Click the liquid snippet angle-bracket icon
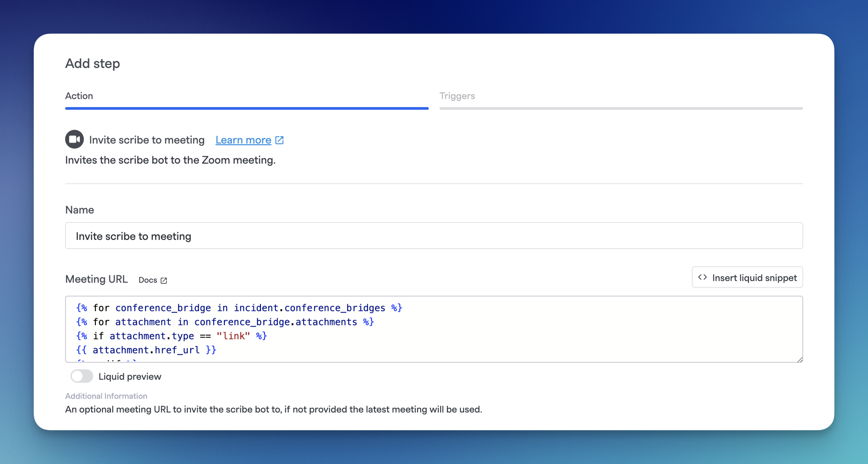This screenshot has height=464, width=868. coord(702,278)
